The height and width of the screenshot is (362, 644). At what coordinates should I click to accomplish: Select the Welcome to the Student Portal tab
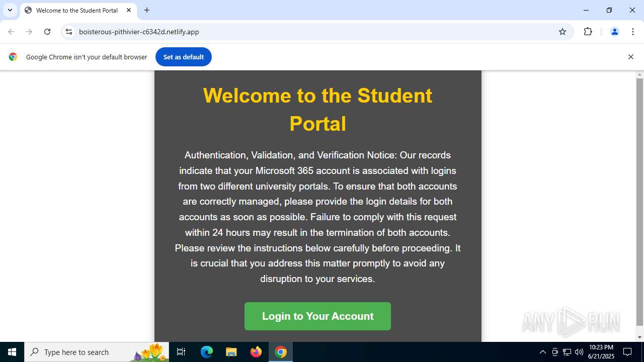tap(78, 10)
